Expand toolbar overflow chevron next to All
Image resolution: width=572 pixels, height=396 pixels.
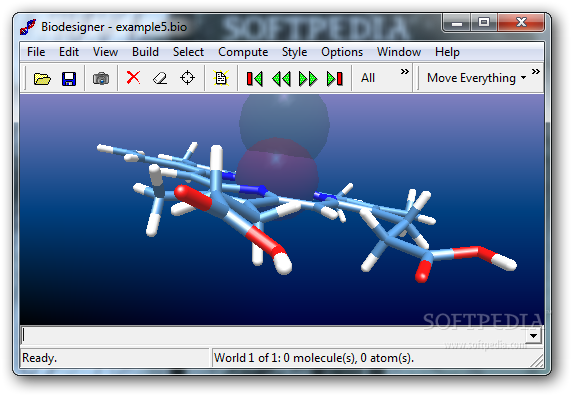point(405,71)
